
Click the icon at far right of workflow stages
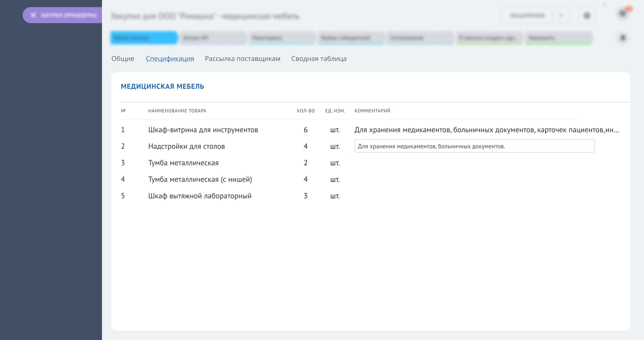tap(623, 38)
